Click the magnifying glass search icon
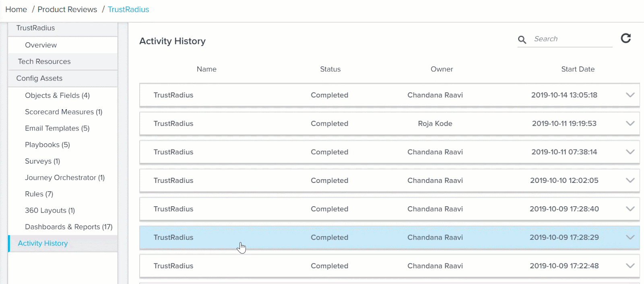The height and width of the screenshot is (284, 644). 522,39
